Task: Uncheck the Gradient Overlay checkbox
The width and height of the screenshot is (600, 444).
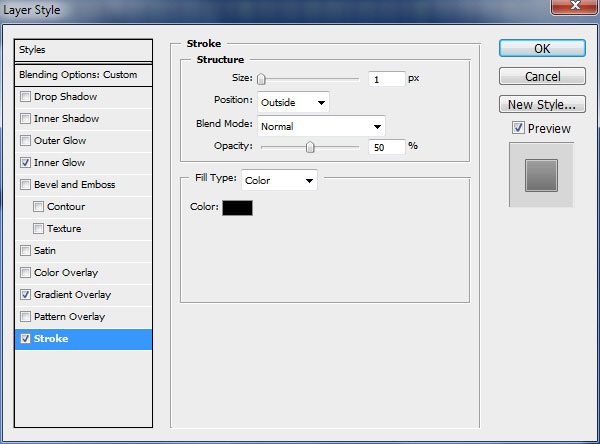Action: point(25,295)
